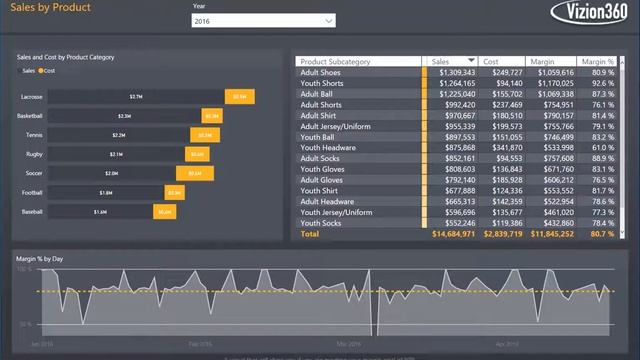The height and width of the screenshot is (360, 640).
Task: Select the Youth Shirt row
Action: (x=457, y=191)
